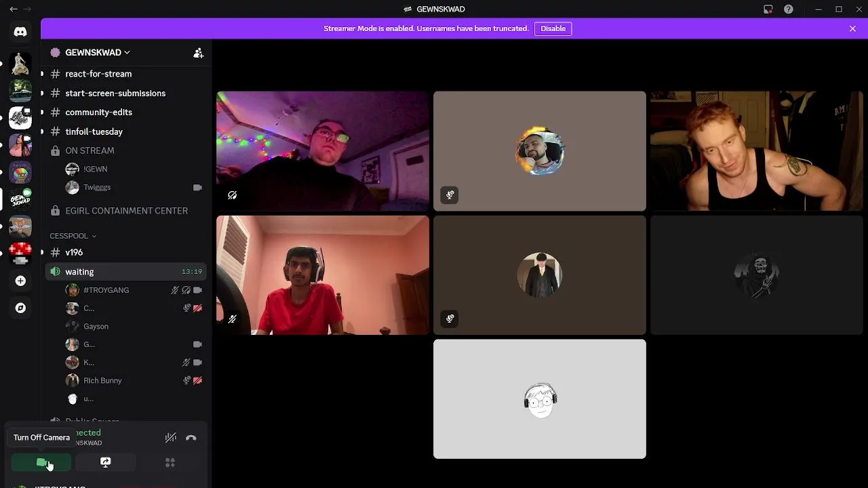This screenshot has height=488, width=868.
Task: Select the GEWNSKWAD server icon in sidebar
Action: click(x=20, y=199)
